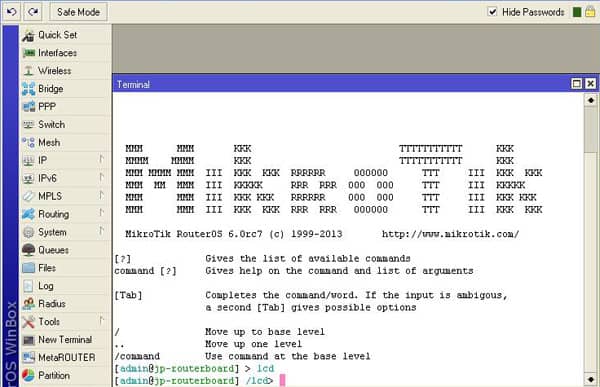Viewport: 600px width, 387px height.
Task: Open the Queues tree icon
Action: [x=28, y=250]
